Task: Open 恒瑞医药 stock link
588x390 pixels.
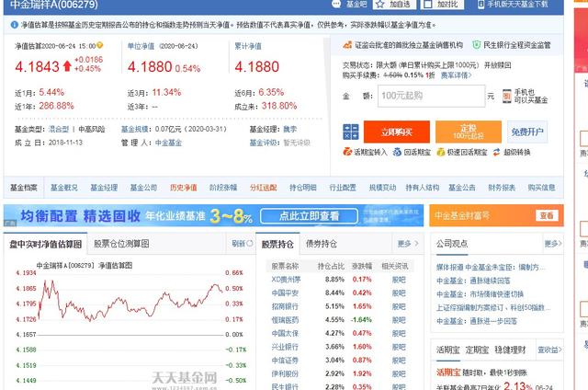Action: tap(285, 320)
